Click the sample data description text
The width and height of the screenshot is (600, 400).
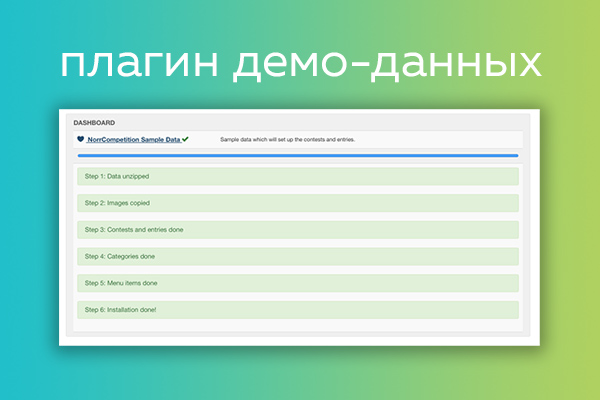(287, 140)
